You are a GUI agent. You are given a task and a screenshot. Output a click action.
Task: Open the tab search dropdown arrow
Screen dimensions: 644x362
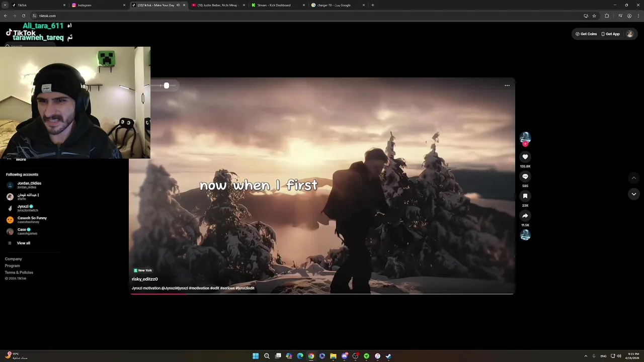6,5
